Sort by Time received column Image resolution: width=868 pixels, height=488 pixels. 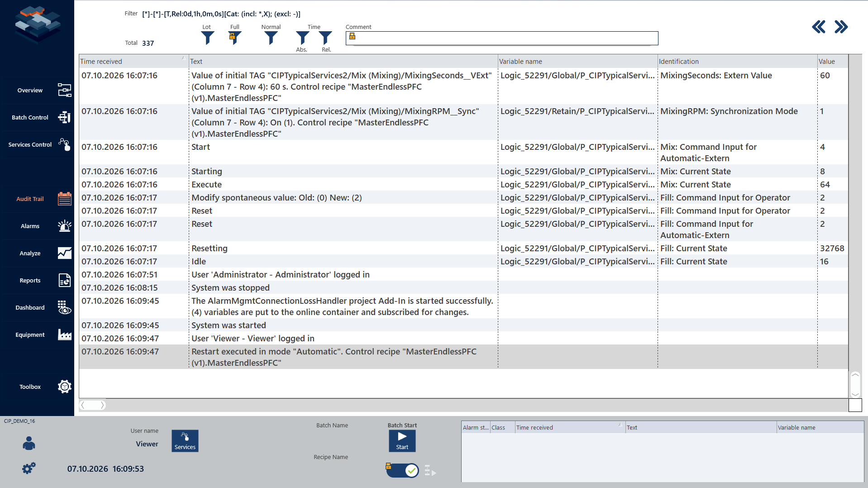133,61
